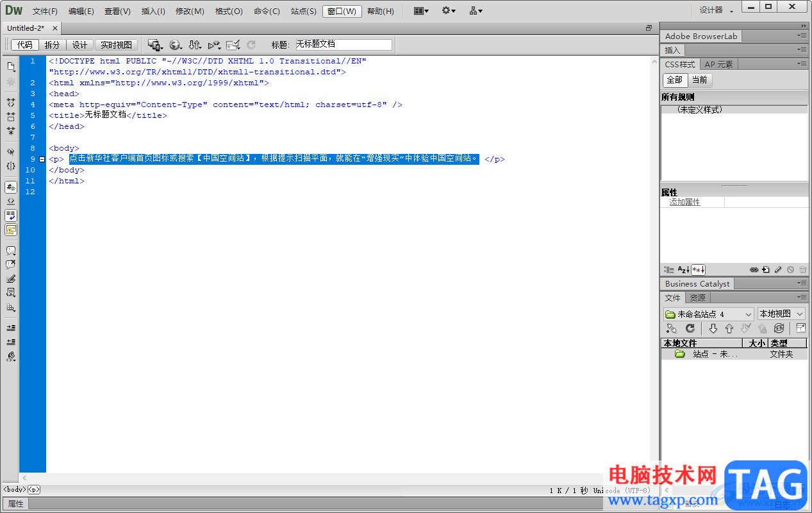Switch to the 资源 tab
This screenshot has height=513, width=812.
pyautogui.click(x=697, y=298)
